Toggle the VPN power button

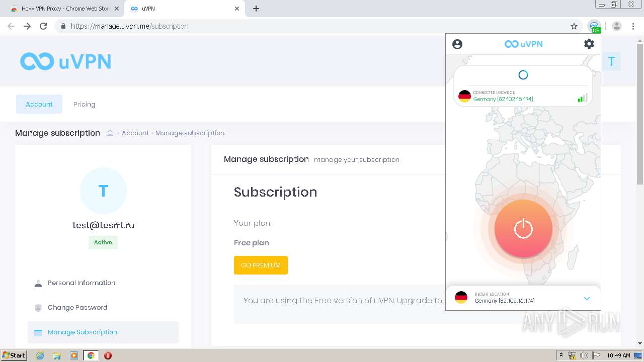523,229
